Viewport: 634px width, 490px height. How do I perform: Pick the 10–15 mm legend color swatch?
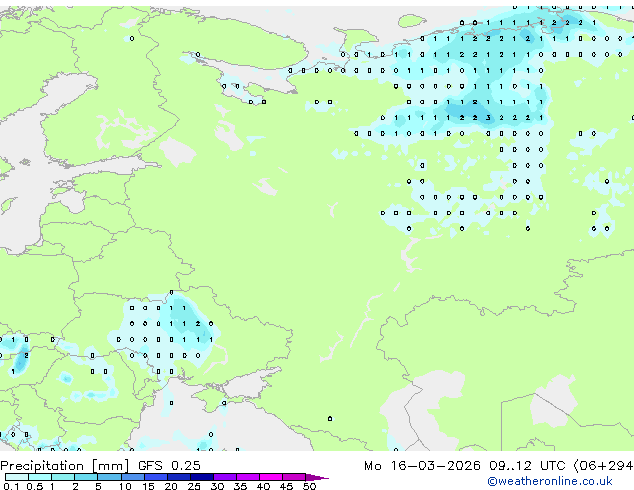[132, 477]
